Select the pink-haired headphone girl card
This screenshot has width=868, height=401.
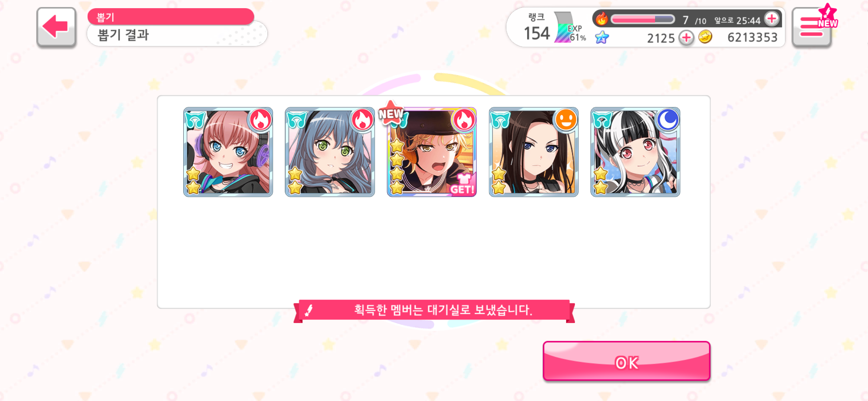(x=228, y=152)
